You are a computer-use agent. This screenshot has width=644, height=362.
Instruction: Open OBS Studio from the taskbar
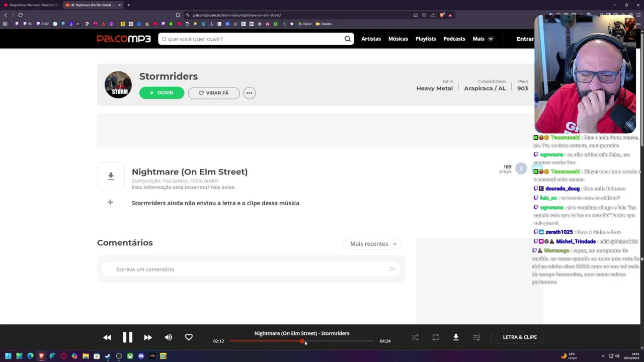119,356
